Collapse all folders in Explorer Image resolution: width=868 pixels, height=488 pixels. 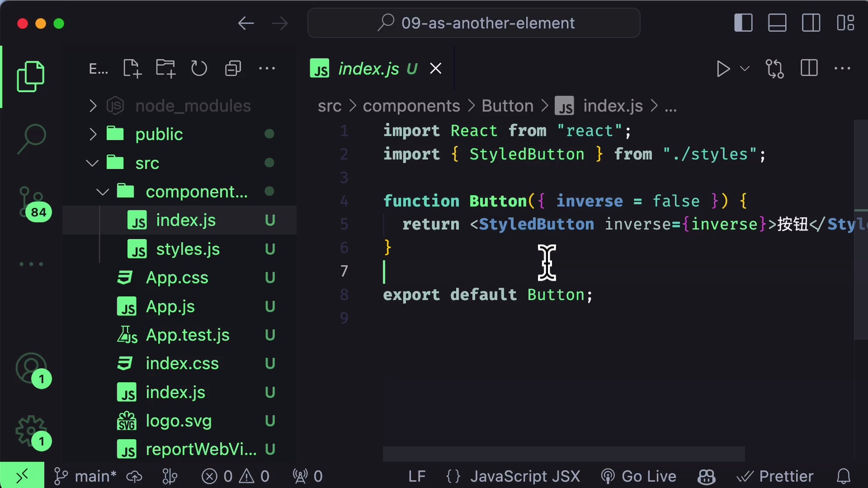[x=233, y=69]
